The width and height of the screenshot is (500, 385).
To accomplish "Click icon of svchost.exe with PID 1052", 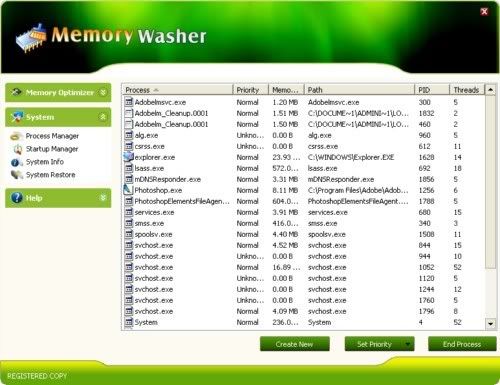I will coord(129,267).
